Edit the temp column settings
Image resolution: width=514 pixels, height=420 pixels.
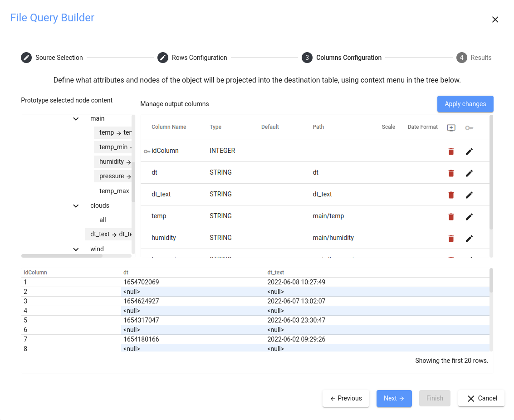pos(469,216)
